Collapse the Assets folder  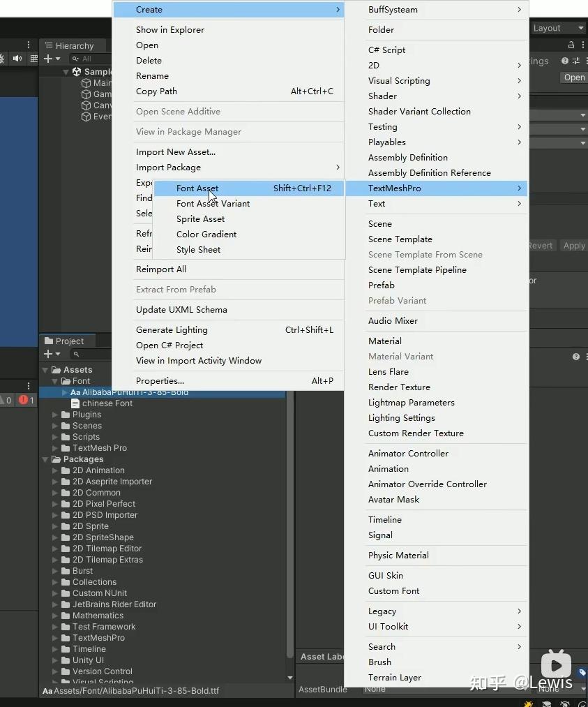tap(45, 369)
